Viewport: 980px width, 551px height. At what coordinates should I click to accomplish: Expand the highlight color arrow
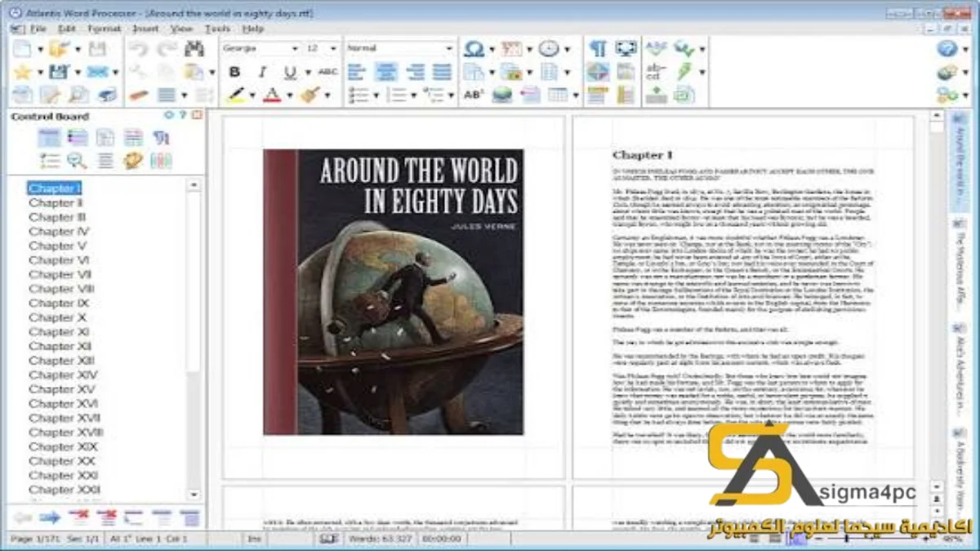tap(252, 95)
